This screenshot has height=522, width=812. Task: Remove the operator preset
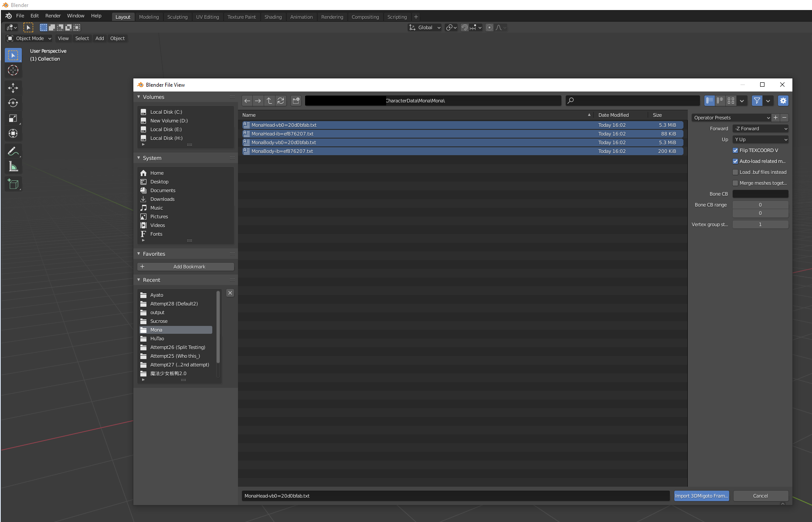[784, 118]
